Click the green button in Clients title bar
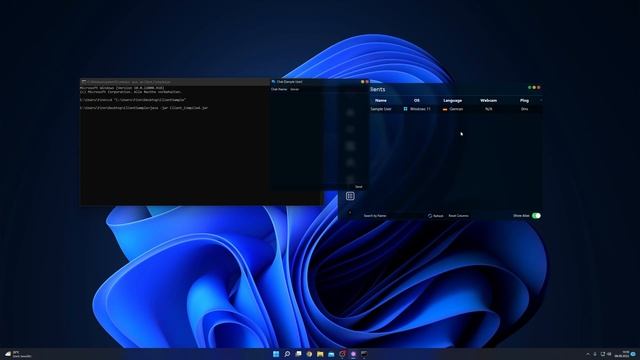Viewport: 640px width, 360px height. click(530, 87)
